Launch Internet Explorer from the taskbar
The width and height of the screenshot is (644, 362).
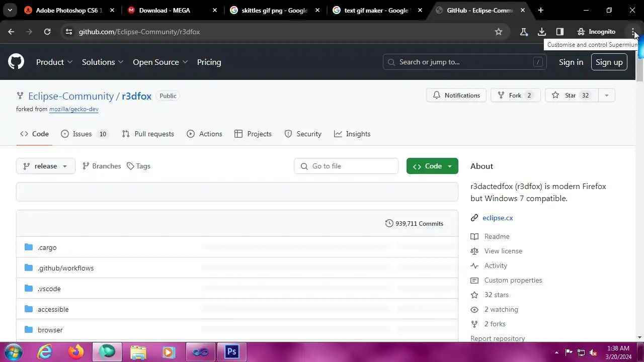coord(45,352)
